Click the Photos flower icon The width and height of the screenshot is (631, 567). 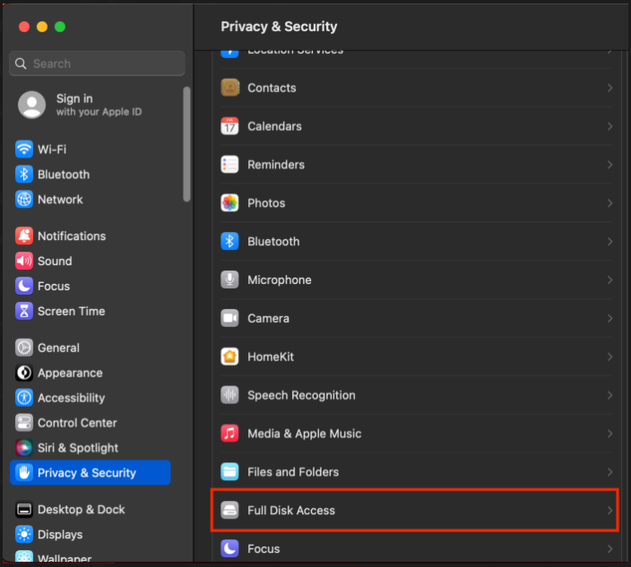(x=230, y=203)
